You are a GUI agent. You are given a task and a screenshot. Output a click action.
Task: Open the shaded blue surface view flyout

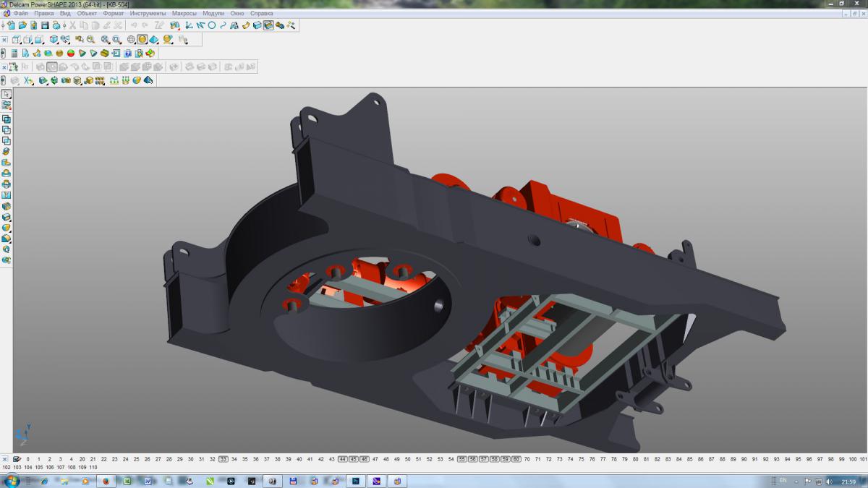[x=153, y=40]
